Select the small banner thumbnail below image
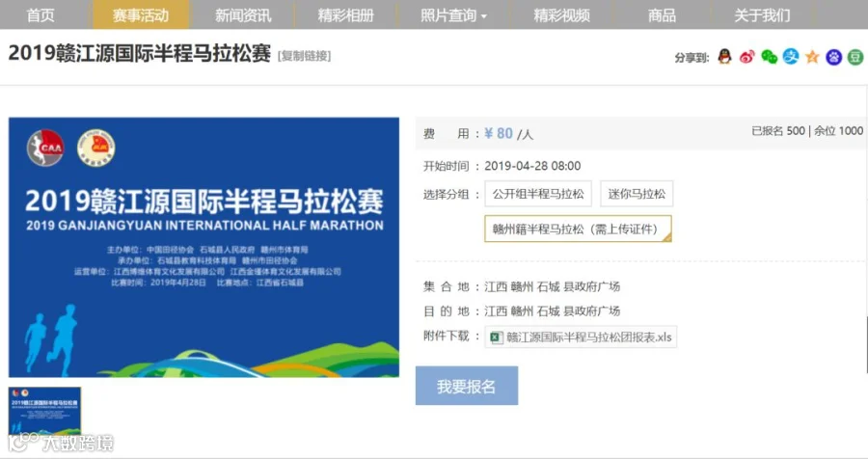868x459 pixels. [44, 412]
